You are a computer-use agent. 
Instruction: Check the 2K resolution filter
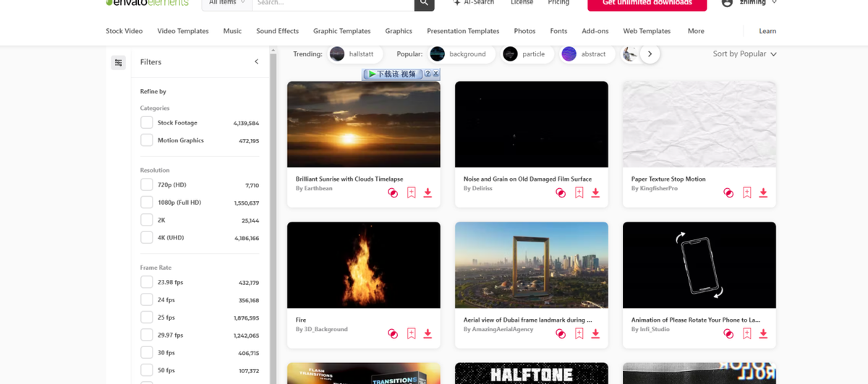click(147, 220)
